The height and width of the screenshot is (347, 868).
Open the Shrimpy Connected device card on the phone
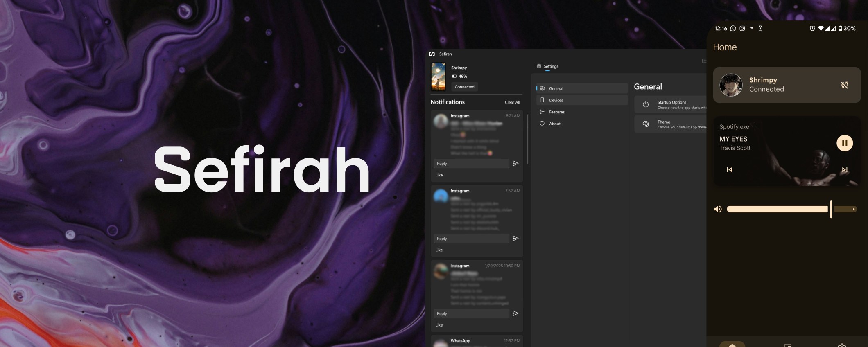787,85
